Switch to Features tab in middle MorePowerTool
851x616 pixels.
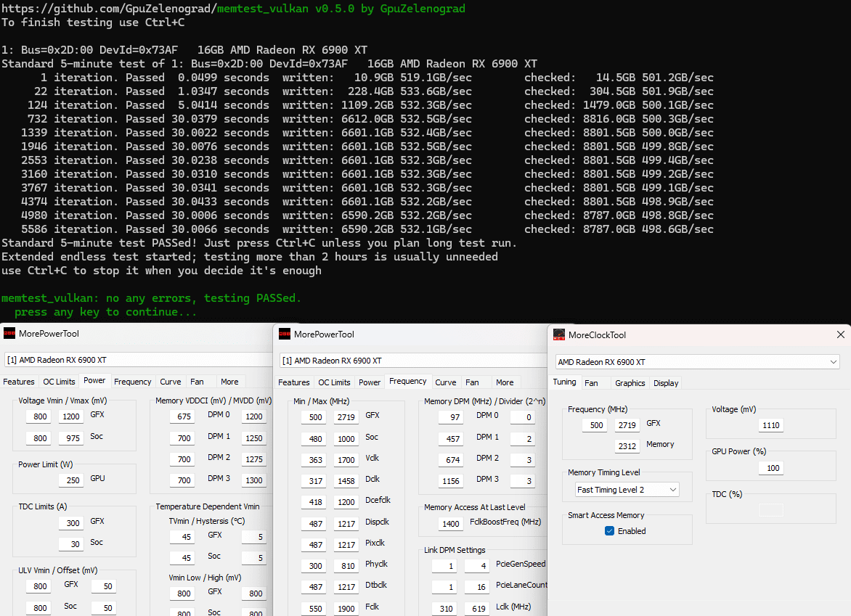pos(293,382)
